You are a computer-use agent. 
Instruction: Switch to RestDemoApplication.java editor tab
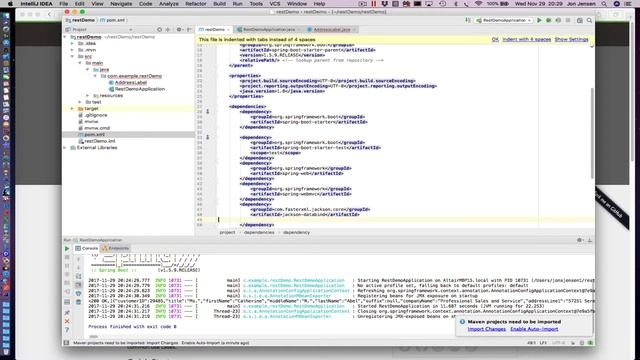269,29
